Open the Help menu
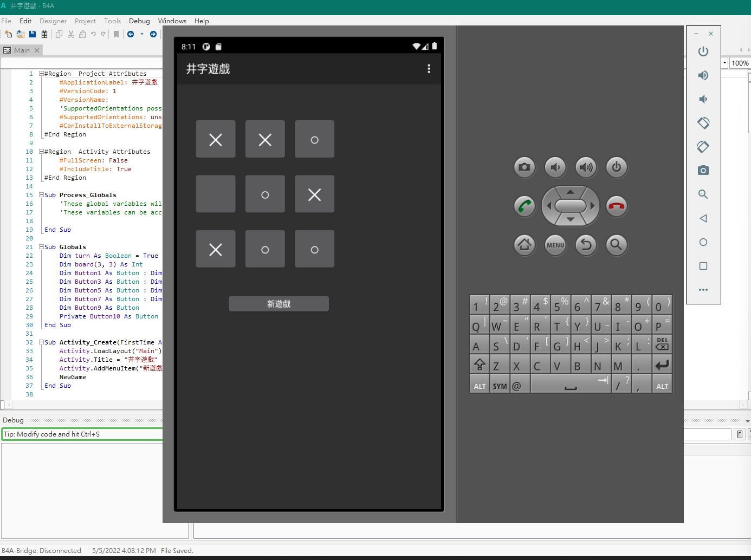 coord(202,21)
